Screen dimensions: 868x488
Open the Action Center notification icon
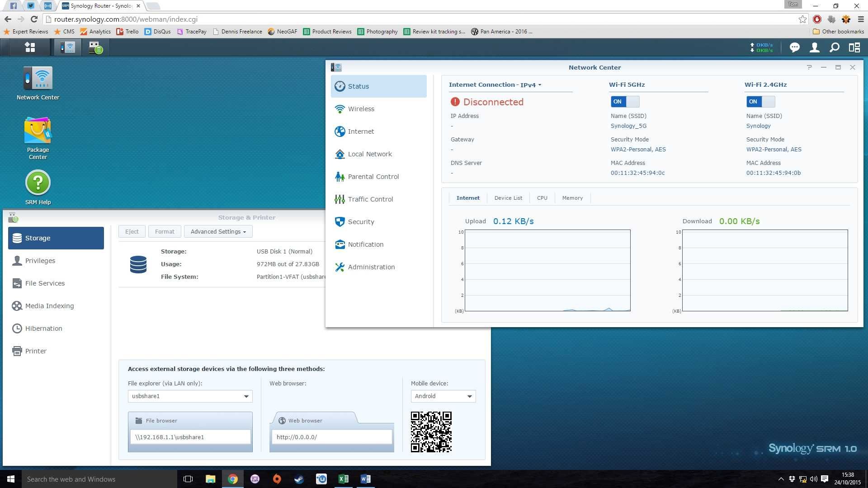824,479
